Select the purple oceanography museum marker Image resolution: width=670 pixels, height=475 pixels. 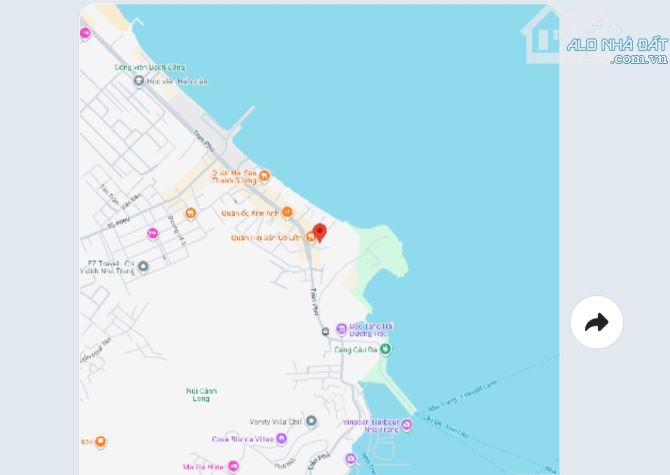click(x=341, y=329)
